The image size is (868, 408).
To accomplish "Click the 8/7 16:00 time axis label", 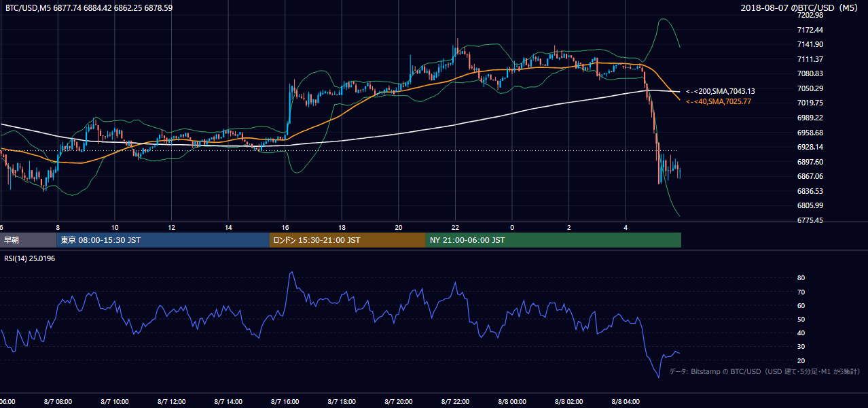I will [x=285, y=401].
